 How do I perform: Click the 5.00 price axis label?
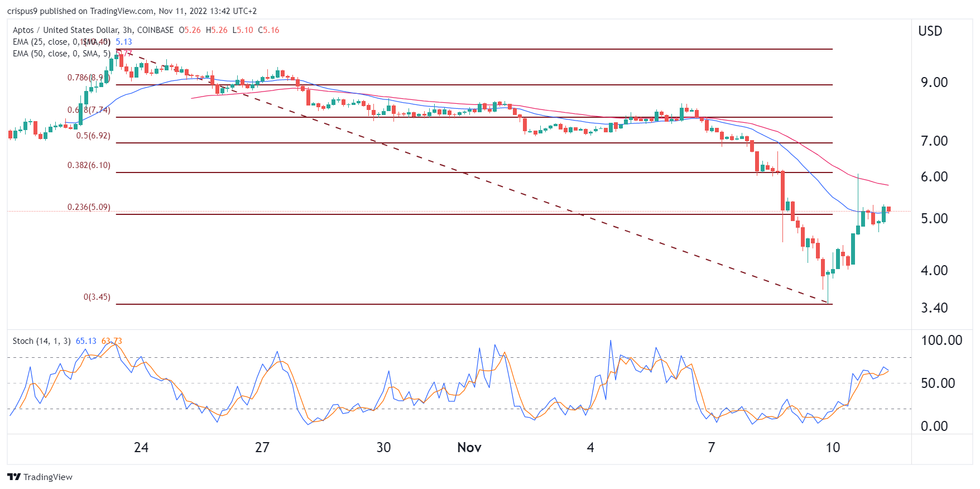[934, 219]
